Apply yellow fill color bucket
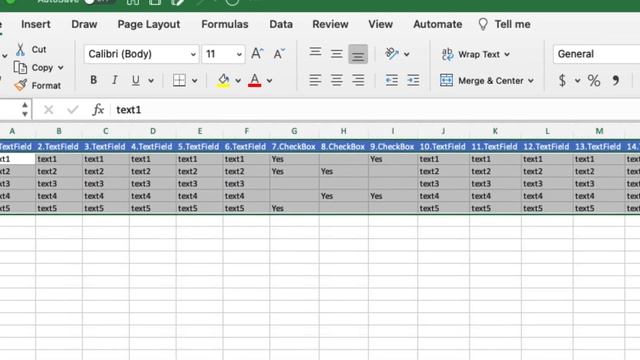The width and height of the screenshot is (640, 360). 223,80
